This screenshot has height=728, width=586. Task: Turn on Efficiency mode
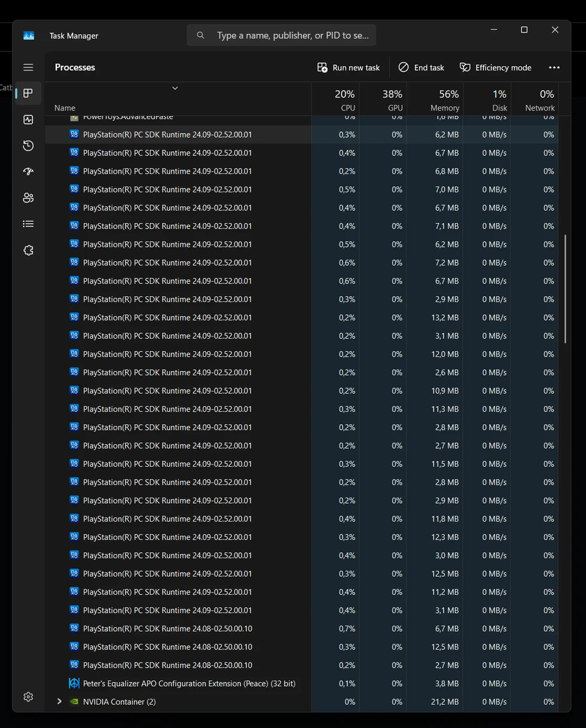(495, 67)
